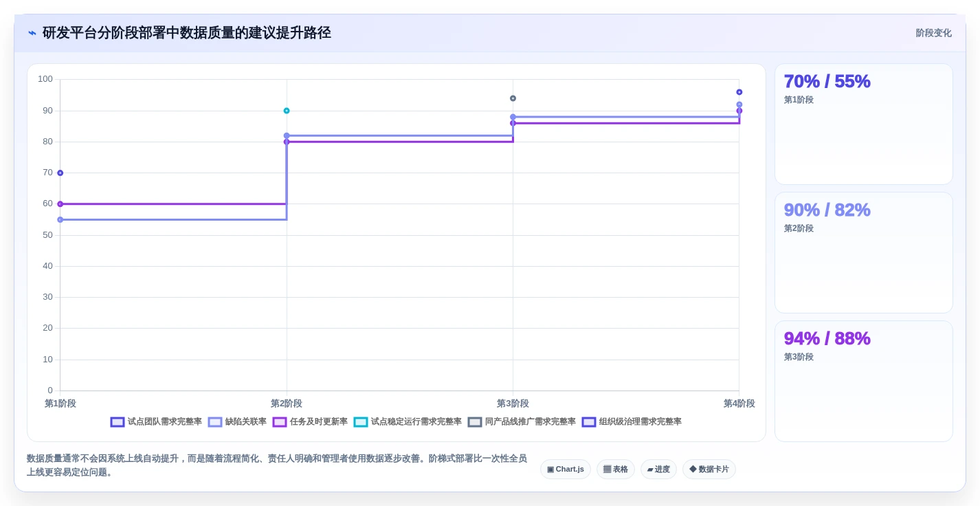Click the 第3阶段 x-axis label
The height and width of the screenshot is (506, 980).
tap(513, 404)
